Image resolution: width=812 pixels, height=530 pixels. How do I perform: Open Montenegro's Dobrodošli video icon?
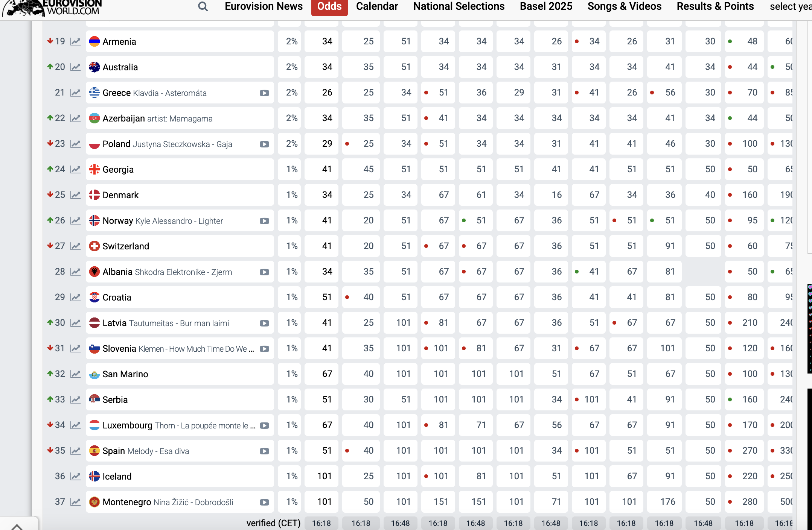coord(264,502)
